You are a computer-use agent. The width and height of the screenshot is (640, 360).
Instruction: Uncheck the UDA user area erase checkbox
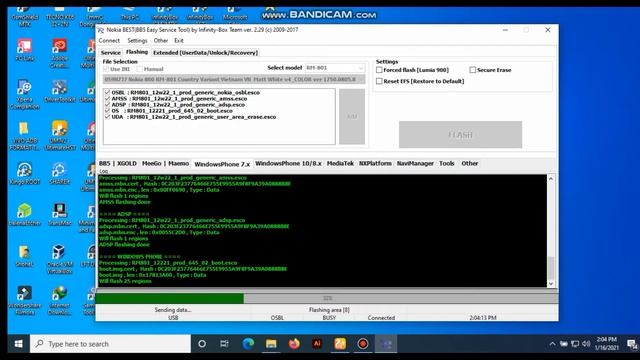click(x=107, y=117)
